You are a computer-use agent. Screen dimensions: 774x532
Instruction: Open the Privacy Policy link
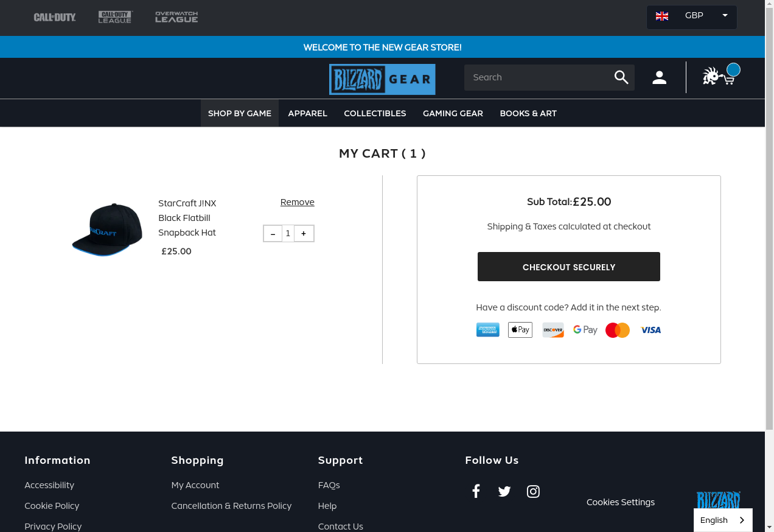pos(53,527)
